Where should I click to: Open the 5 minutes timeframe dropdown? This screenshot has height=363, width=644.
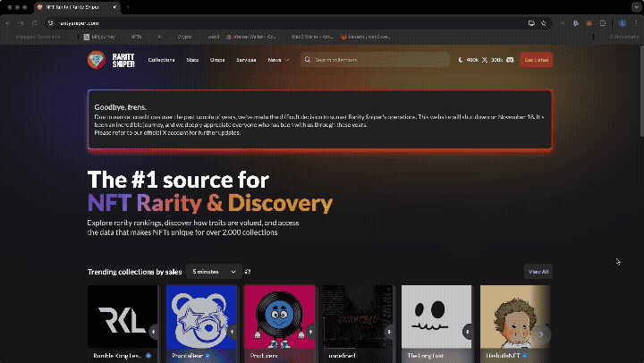coord(214,272)
